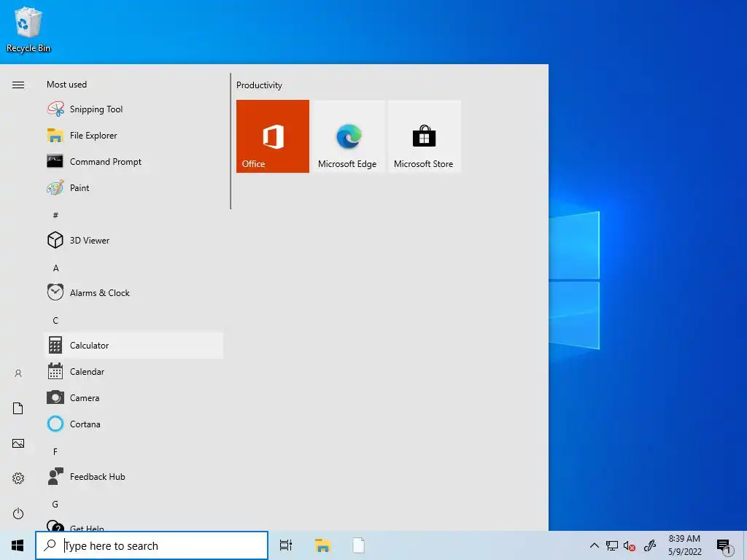
Task: Click the 'G' letter group header
Action: click(x=55, y=504)
